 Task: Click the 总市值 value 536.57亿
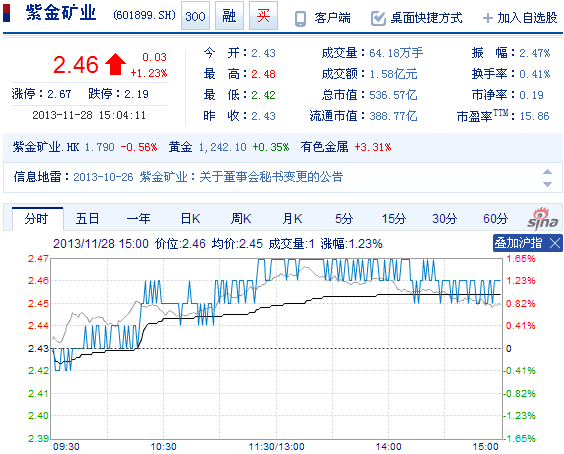(x=393, y=95)
